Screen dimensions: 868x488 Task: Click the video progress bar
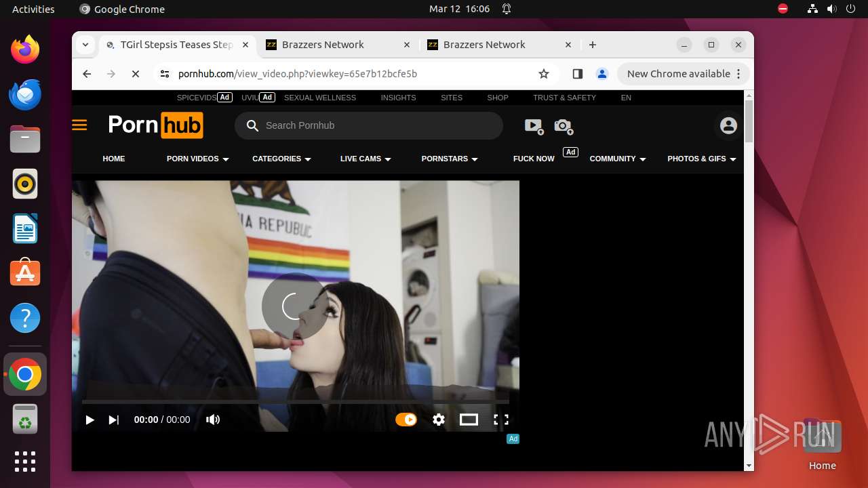(x=296, y=401)
